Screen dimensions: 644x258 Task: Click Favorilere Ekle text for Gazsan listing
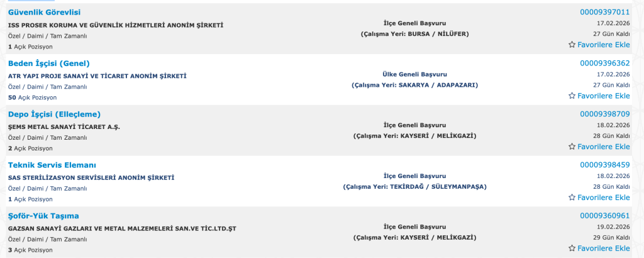(603, 249)
